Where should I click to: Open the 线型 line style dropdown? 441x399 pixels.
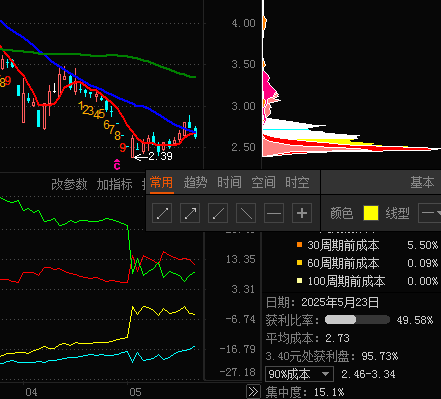coord(430,213)
